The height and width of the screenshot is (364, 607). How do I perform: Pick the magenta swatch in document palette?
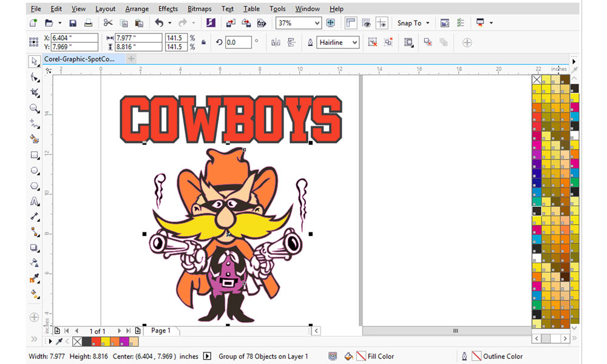124,342
